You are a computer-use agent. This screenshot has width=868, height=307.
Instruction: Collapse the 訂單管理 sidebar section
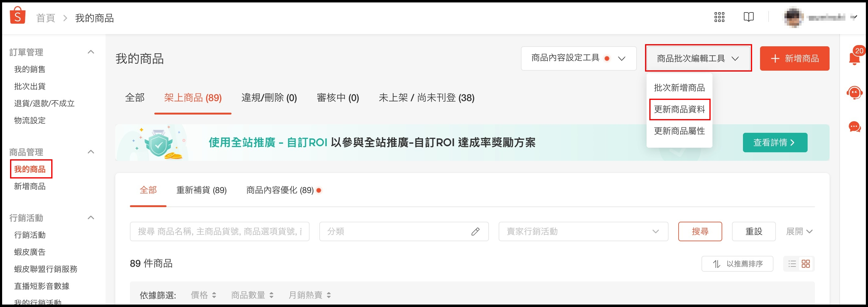click(x=91, y=52)
